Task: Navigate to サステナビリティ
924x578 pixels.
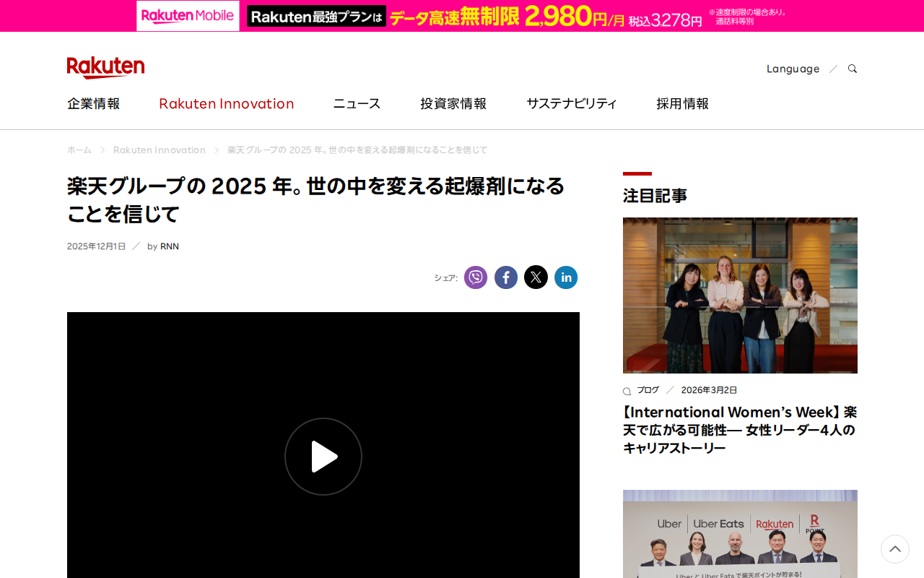Action: click(571, 103)
